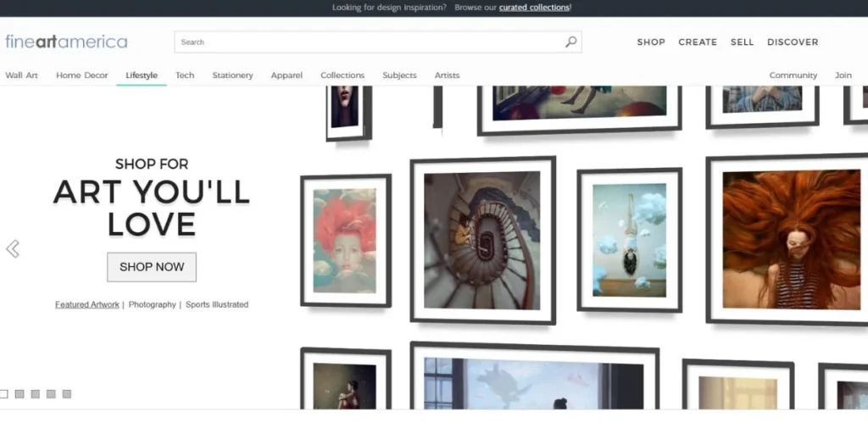Open the SELL menu
The image size is (868, 434).
pos(742,42)
